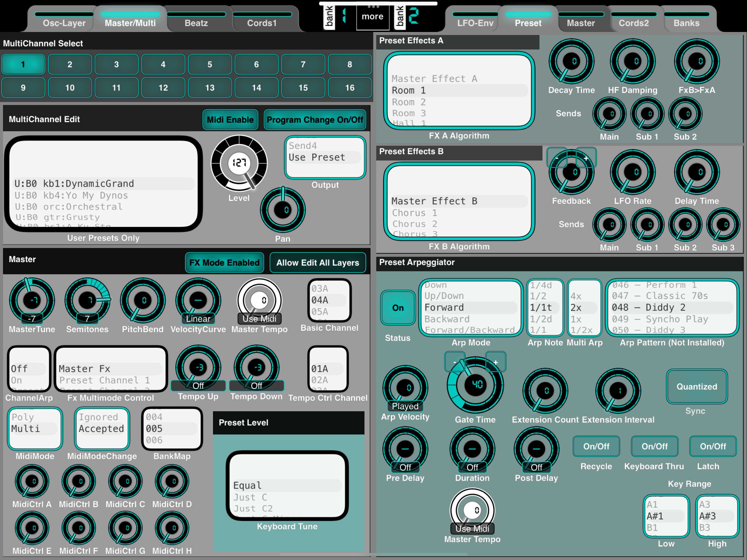Click the LFO Rate knob
Viewport: 747px width, 560px height.
(632, 172)
